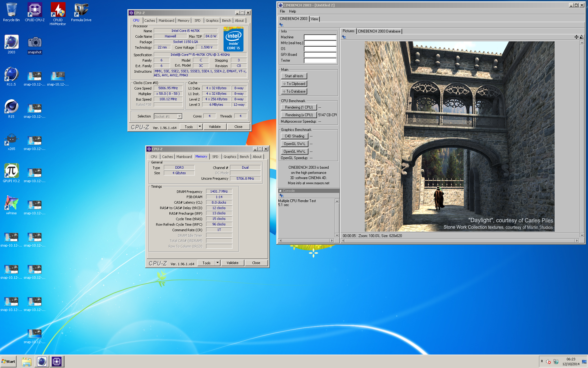Open the Recycle Bin desktop icon
588x368 pixels.
point(11,12)
